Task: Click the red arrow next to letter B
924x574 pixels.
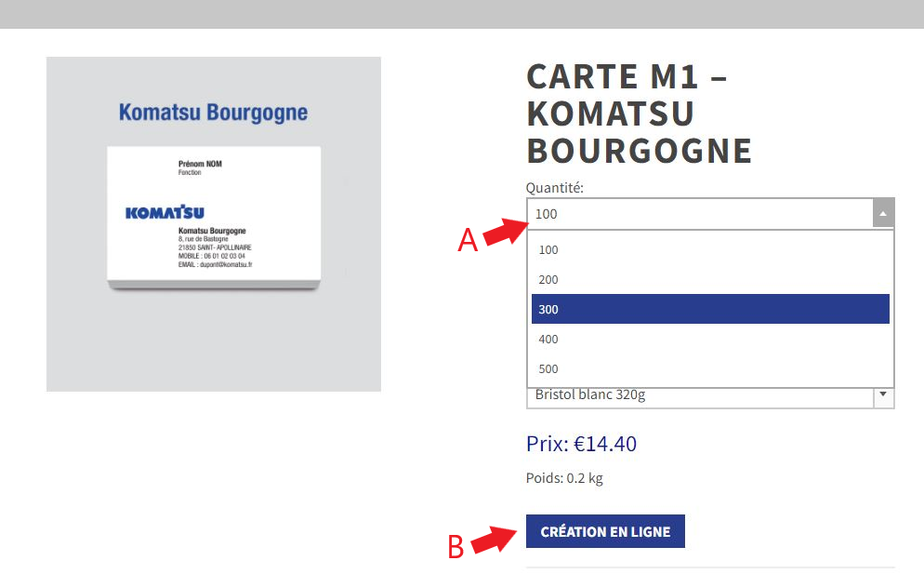Action: click(x=495, y=540)
